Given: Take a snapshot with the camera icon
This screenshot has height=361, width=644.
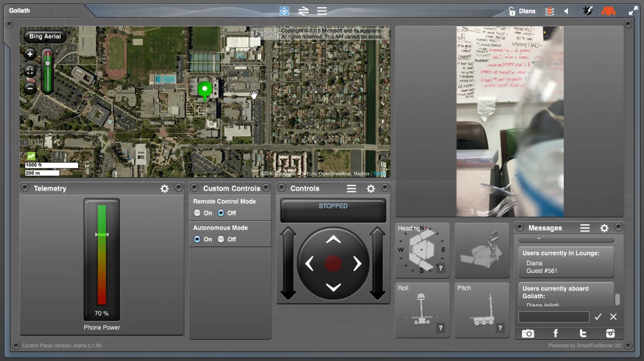Looking at the screenshot, I should 528,334.
